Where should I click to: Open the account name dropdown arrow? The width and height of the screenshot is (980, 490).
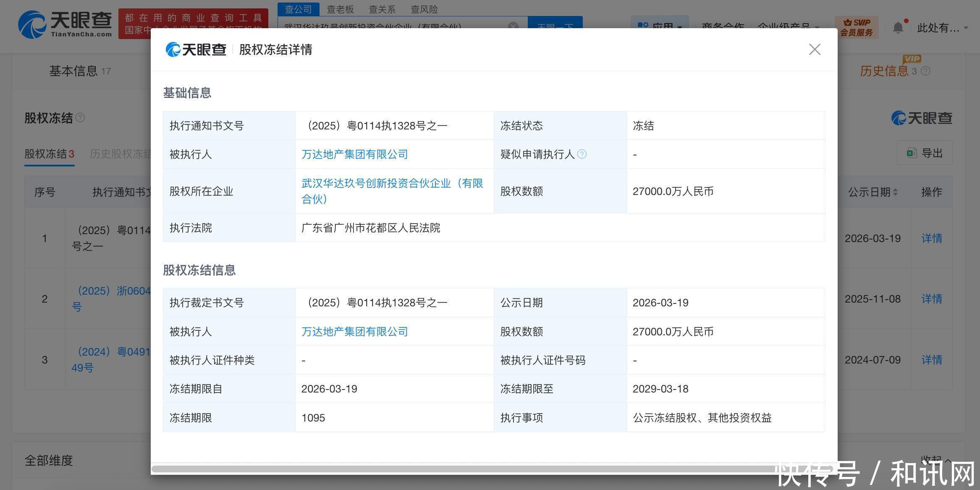(x=966, y=28)
